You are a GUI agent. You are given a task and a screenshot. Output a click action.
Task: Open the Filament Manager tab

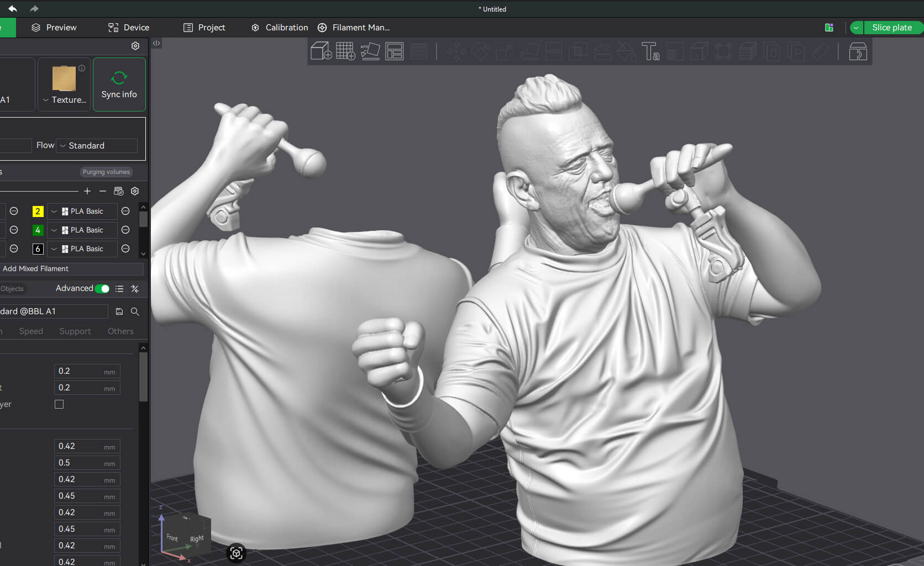[354, 28]
